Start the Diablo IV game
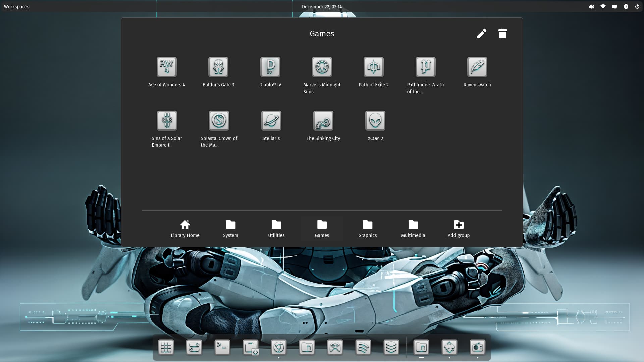644x362 pixels. (x=270, y=67)
